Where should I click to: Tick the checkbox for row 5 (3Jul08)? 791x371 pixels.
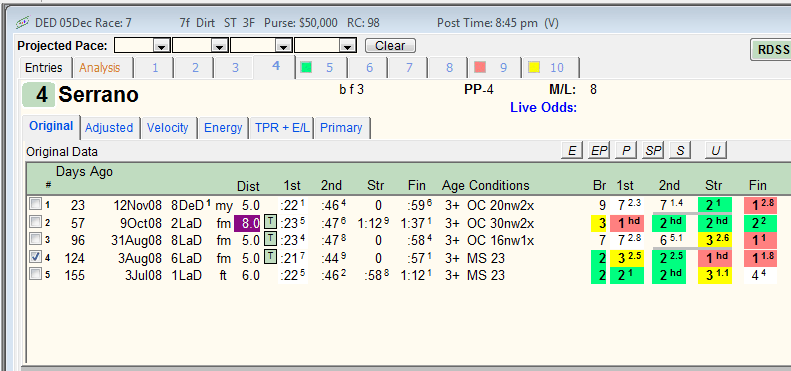tap(35, 275)
